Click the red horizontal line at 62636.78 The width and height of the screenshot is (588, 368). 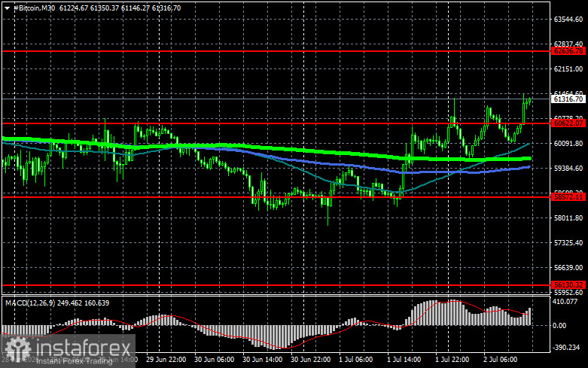pos(276,51)
